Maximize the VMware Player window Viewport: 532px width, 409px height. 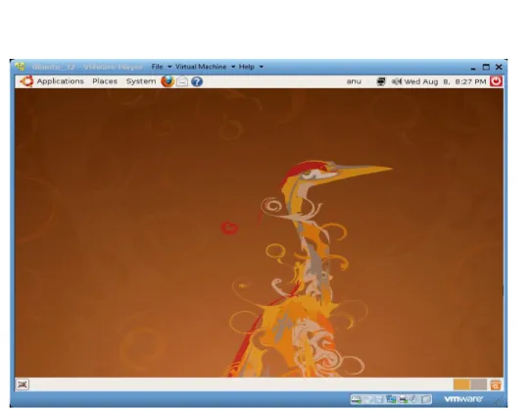pyautogui.click(x=486, y=67)
